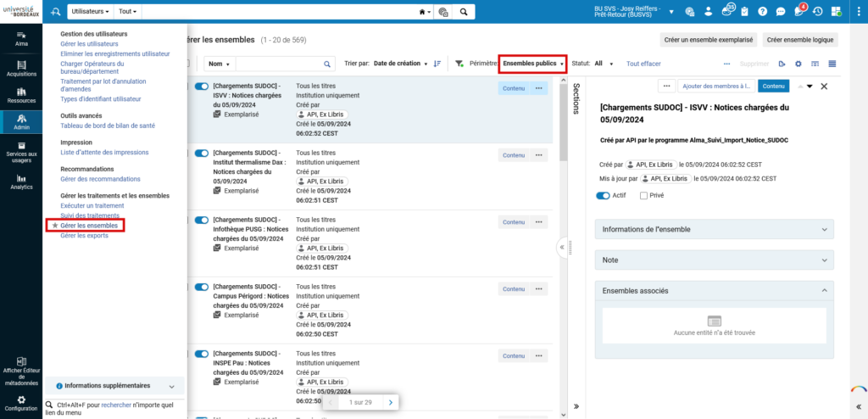Click Contenu button for Campus Périgord row

(x=514, y=288)
